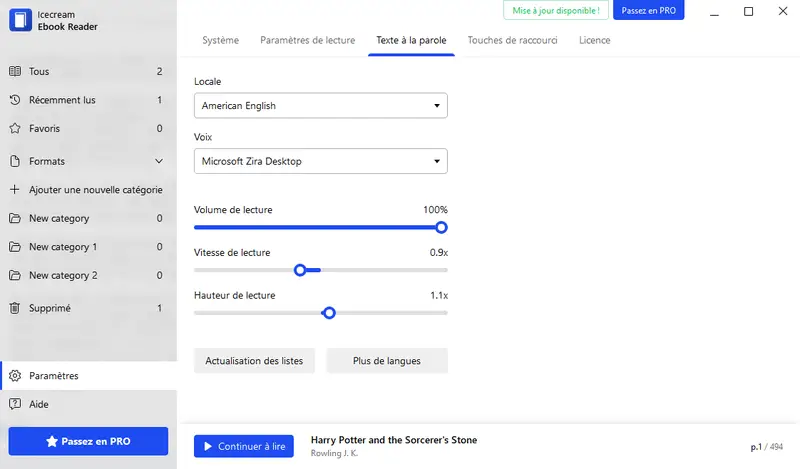
Task: Open the New category folder icon
Action: tap(15, 218)
